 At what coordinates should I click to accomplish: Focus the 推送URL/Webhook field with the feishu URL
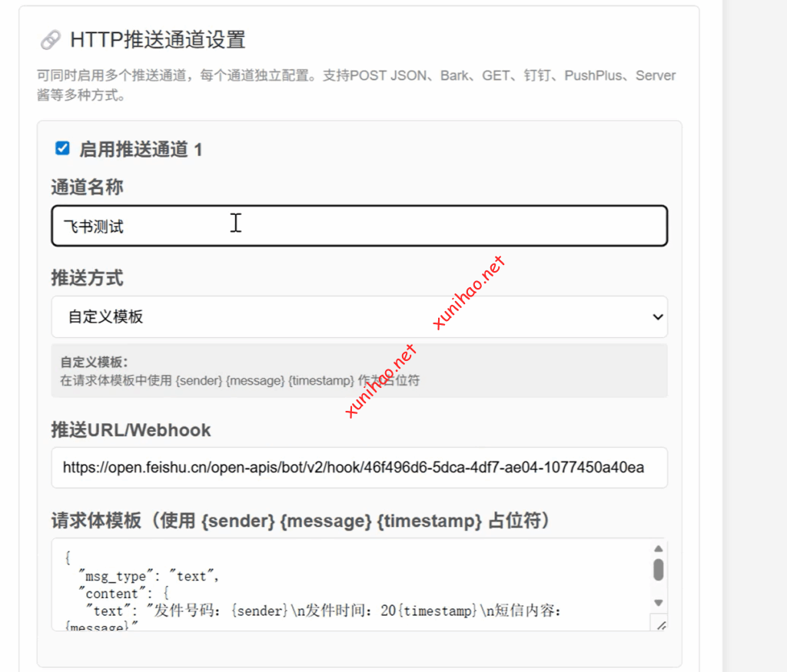[x=359, y=467]
